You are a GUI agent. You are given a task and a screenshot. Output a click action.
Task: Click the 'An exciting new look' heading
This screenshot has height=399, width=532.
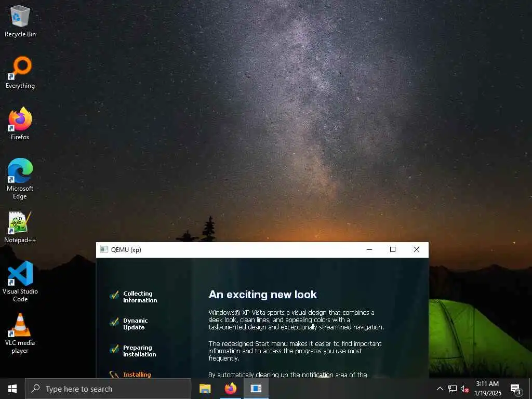(x=262, y=295)
